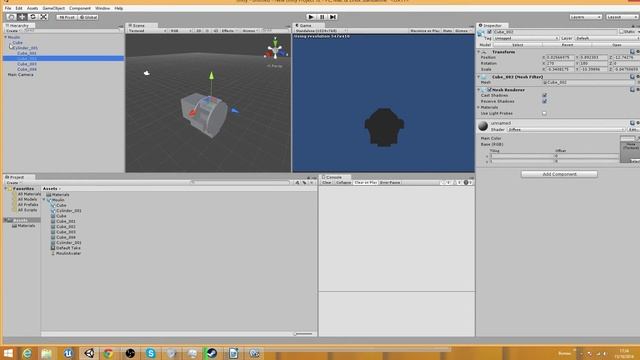Open the Layout dropdown in toolbar
Screen dimensions: 640x360
coord(621,17)
